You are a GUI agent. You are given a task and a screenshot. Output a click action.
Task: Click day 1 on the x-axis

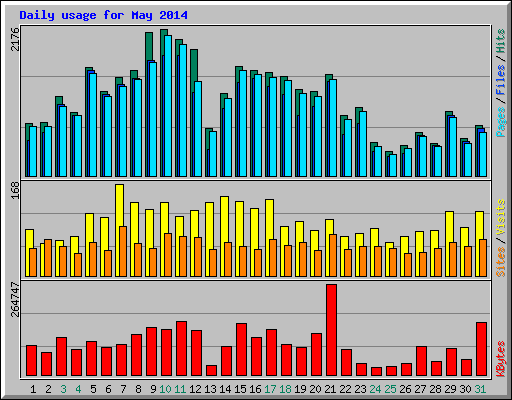coord(33,389)
